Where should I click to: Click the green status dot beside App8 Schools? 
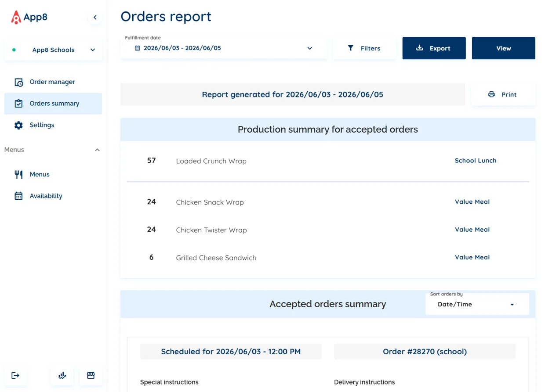pos(14,50)
